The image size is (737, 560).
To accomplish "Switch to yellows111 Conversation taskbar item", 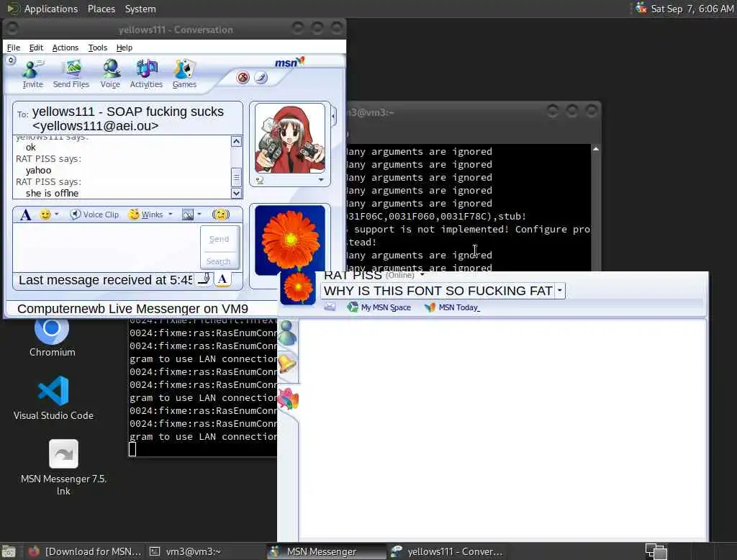I will click(x=448, y=551).
